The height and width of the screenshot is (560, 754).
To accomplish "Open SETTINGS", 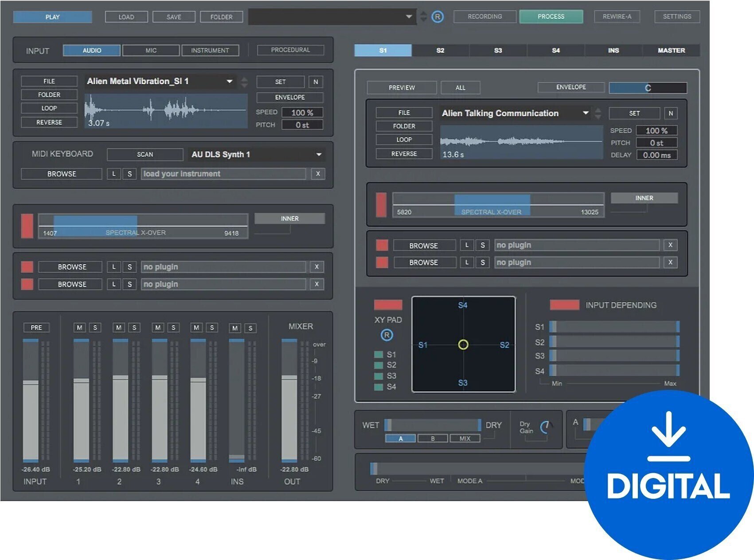I will click(677, 17).
